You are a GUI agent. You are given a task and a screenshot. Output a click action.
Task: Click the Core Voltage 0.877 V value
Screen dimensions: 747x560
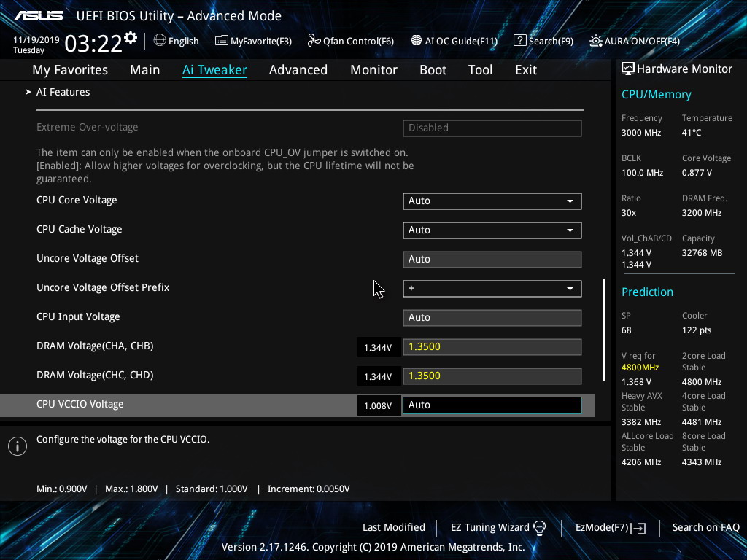(697, 173)
